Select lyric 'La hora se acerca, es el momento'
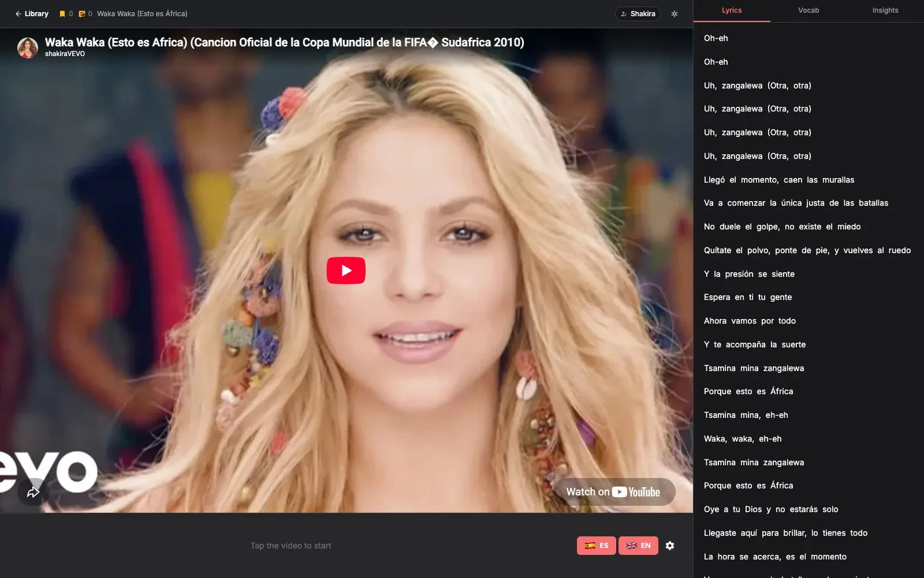This screenshot has height=578, width=924. point(776,557)
